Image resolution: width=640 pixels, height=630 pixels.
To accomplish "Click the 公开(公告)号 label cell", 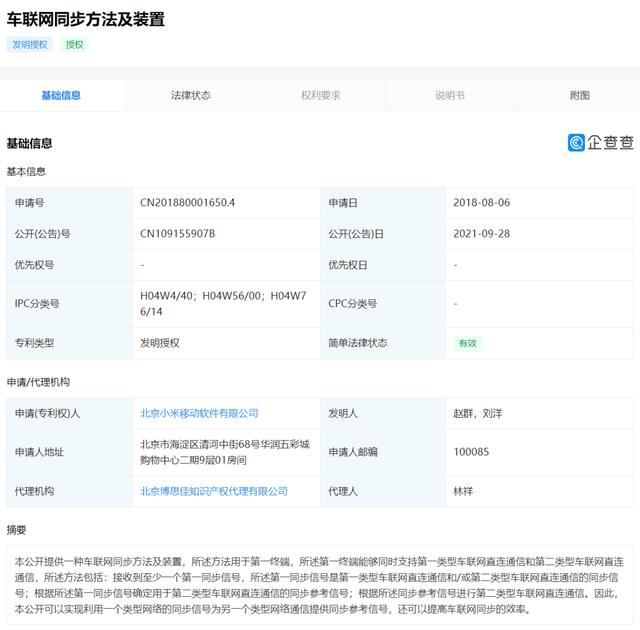I will point(69,234).
